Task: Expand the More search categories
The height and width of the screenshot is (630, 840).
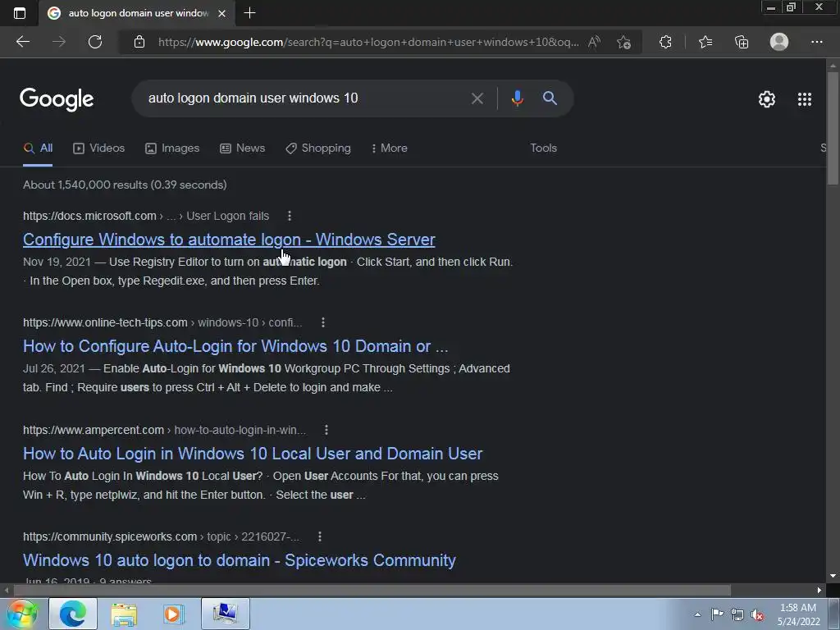Action: point(389,148)
